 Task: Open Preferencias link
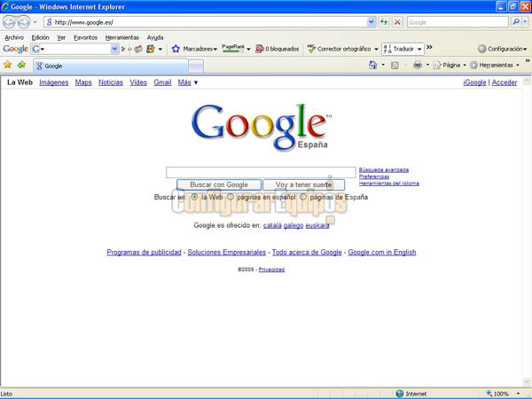point(374,176)
